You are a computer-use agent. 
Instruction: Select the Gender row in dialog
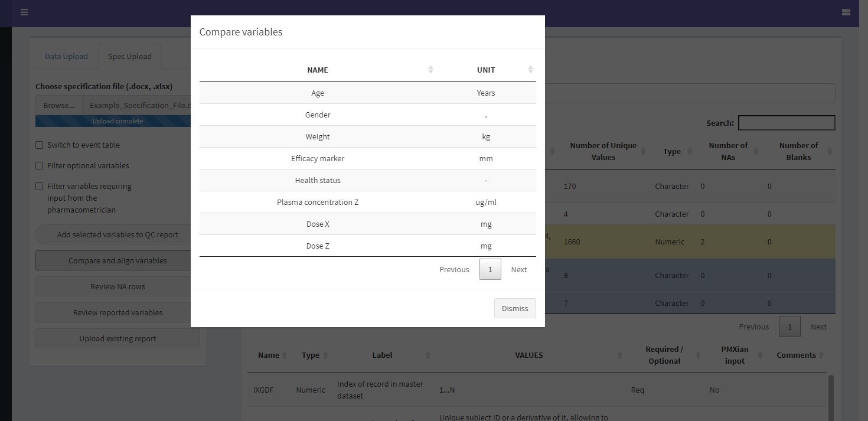point(368,115)
